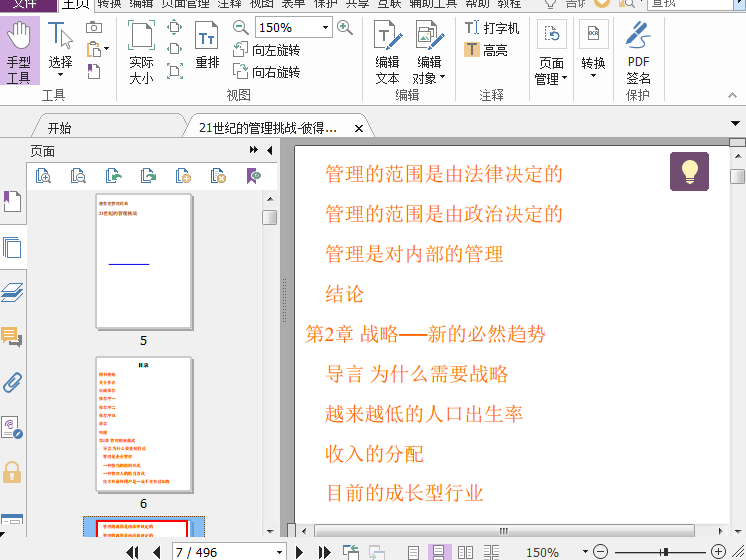
Task: Close the 21世纪的管理挑战 document tab
Action: [x=359, y=128]
